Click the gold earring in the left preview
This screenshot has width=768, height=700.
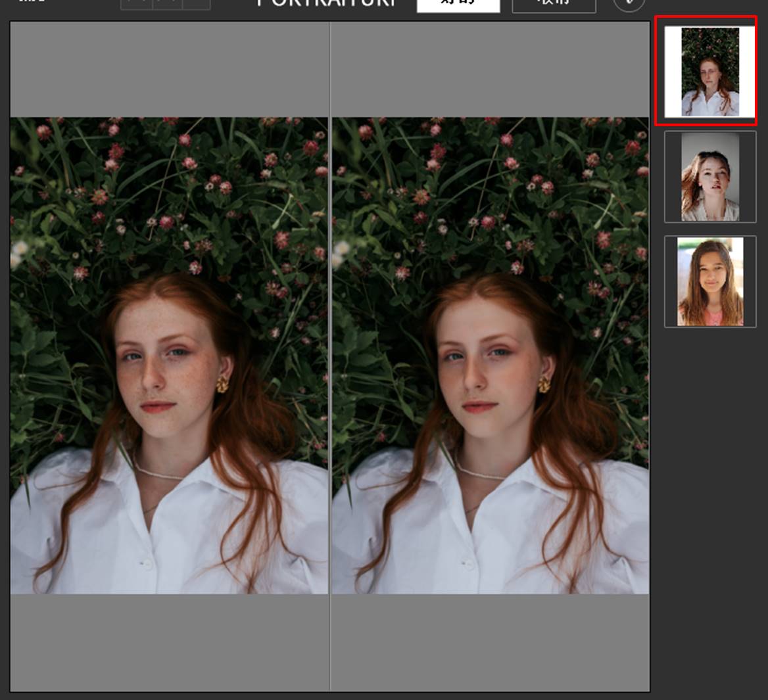pyautogui.click(x=223, y=384)
